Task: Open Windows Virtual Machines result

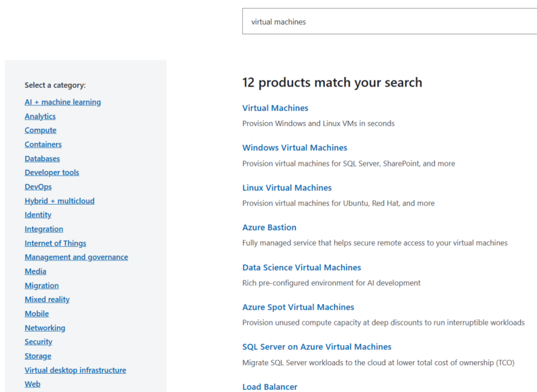Action: [x=295, y=148]
